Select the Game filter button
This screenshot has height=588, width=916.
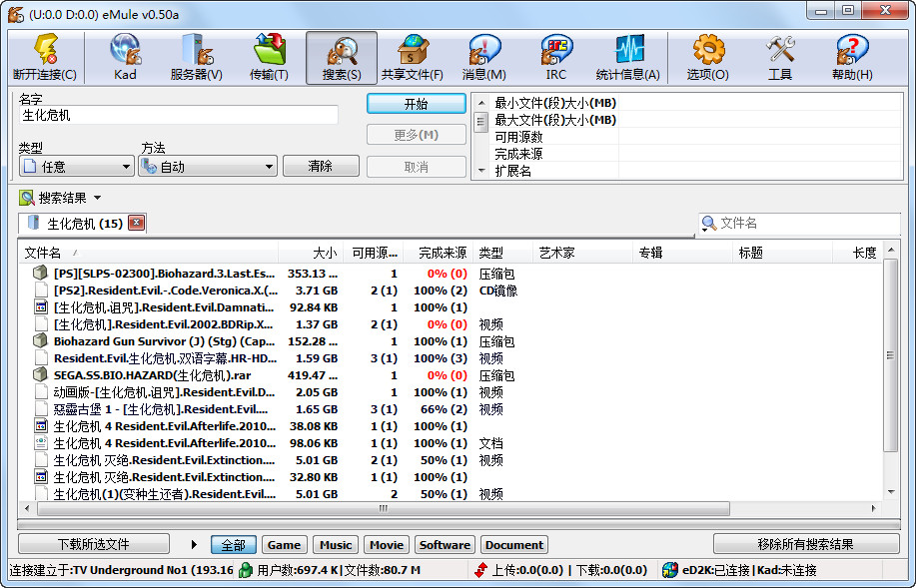point(284,545)
